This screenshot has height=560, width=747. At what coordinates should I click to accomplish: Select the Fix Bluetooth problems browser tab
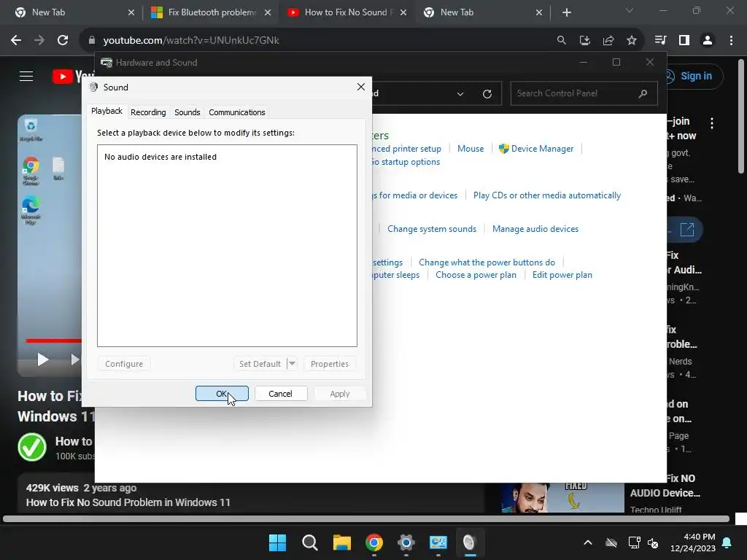pos(210,12)
